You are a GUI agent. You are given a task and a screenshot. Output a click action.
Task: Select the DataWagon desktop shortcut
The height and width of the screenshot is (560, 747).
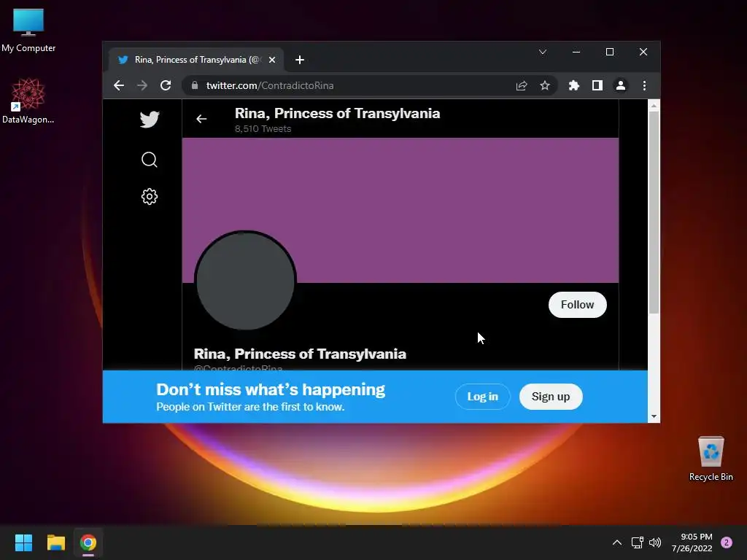[x=28, y=101]
